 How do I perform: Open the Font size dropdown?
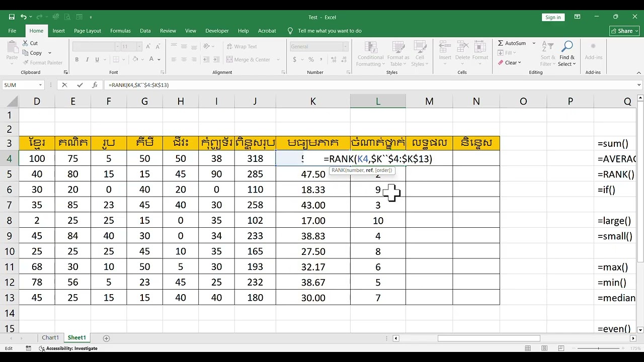138,47
